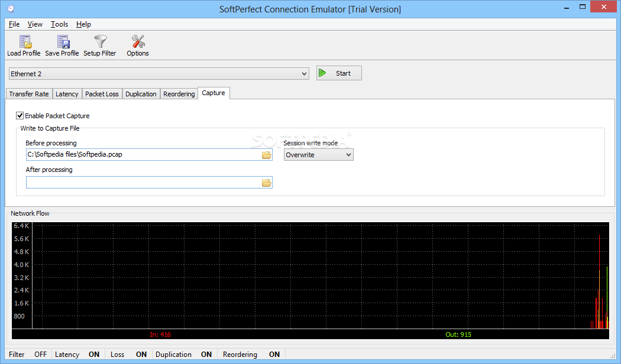Switch to the Latency tab
Screen dimensions: 621x364
[67, 94]
